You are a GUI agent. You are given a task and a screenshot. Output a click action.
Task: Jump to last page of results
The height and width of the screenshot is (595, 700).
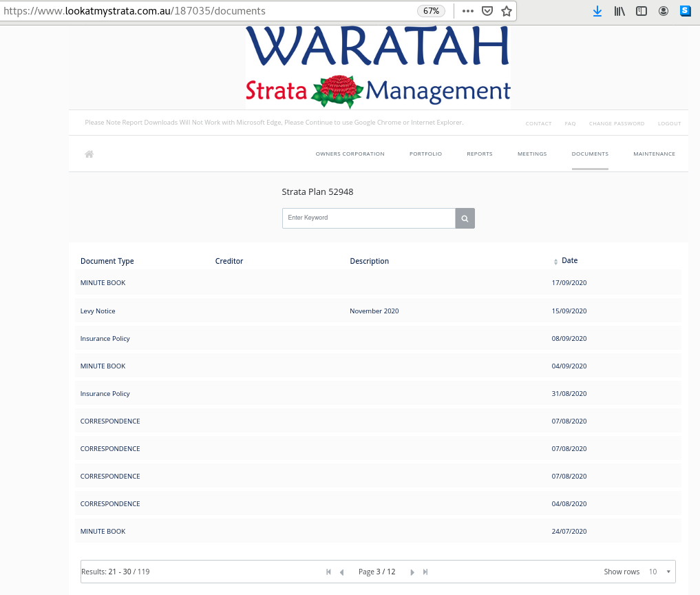425,572
